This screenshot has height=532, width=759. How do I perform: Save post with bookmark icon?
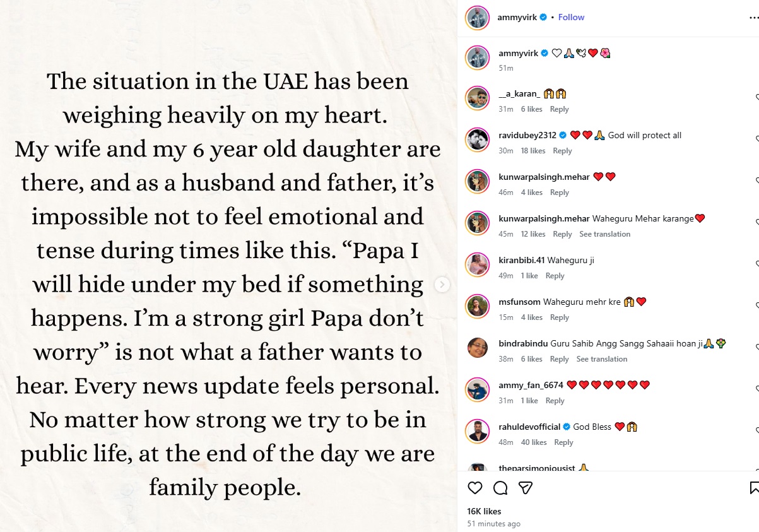coord(755,488)
